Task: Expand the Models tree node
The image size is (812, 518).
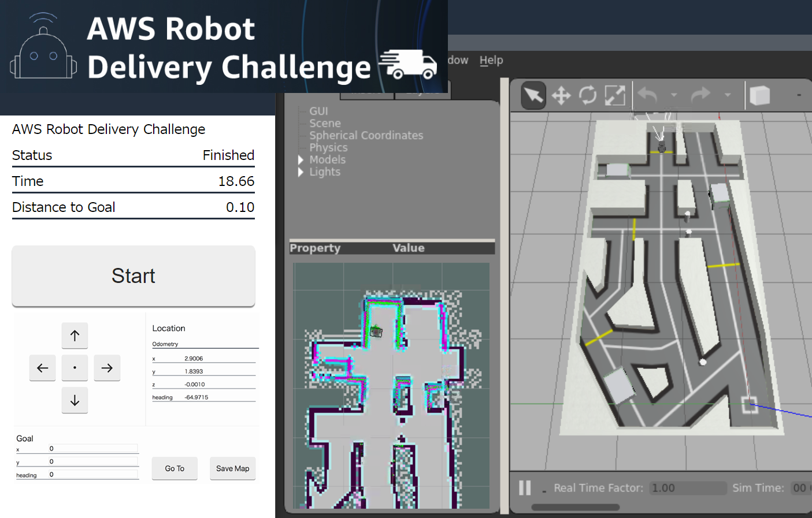Action: [301, 160]
